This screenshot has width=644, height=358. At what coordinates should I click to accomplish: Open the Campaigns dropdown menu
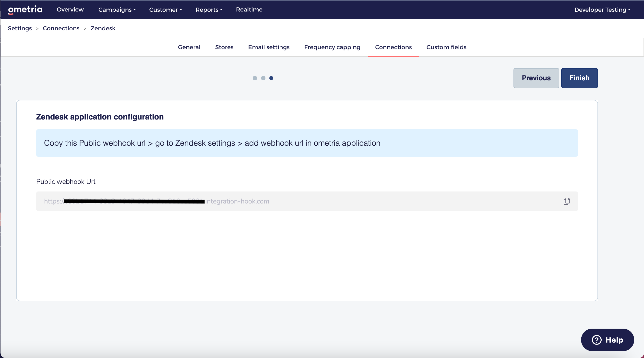click(117, 10)
